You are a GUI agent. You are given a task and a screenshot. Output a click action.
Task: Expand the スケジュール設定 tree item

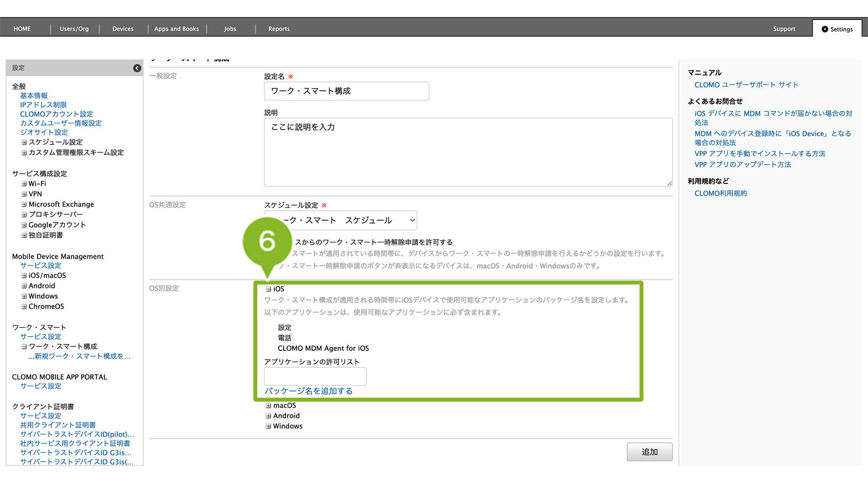click(24, 142)
